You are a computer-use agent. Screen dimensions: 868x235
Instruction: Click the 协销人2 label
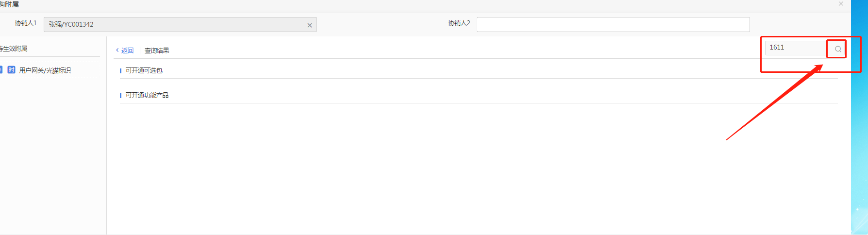pos(459,23)
